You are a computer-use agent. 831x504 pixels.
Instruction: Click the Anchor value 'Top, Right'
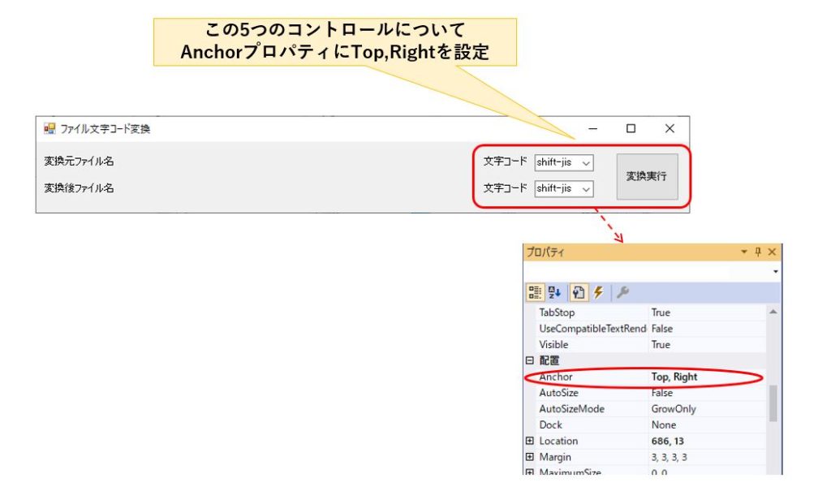[674, 377]
